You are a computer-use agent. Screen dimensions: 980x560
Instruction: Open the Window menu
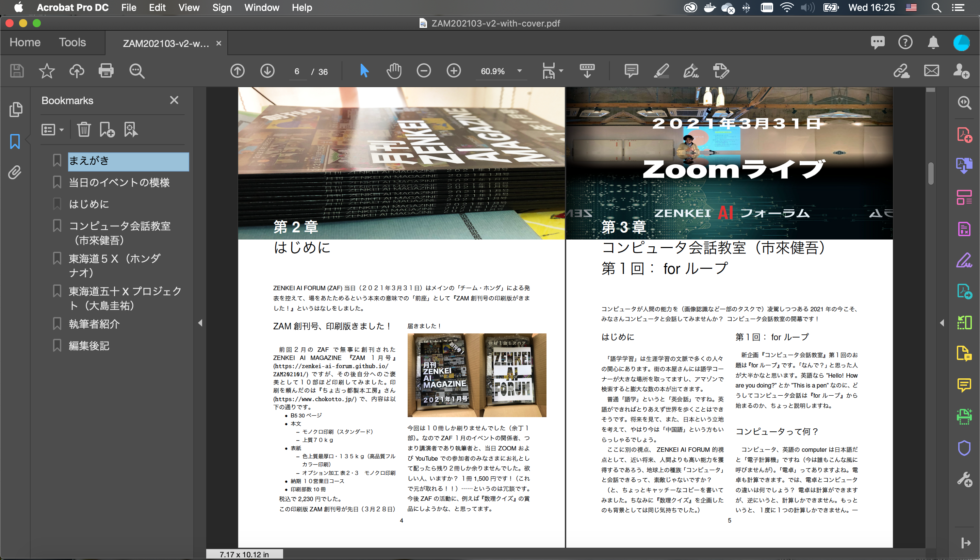pyautogui.click(x=262, y=7)
